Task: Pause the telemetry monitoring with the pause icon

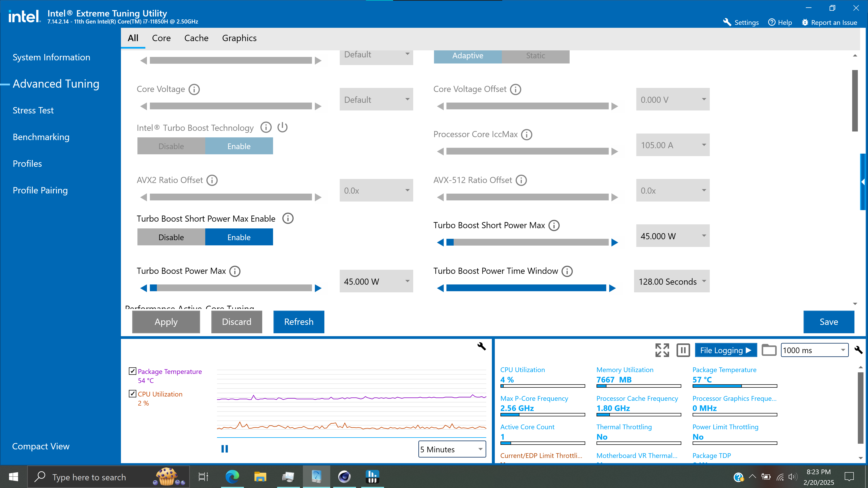Action: [683, 350]
